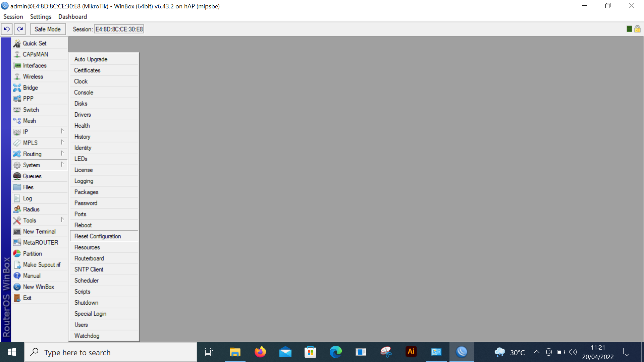The width and height of the screenshot is (644, 362).
Task: Open the Dashboard menu
Action: (72, 17)
